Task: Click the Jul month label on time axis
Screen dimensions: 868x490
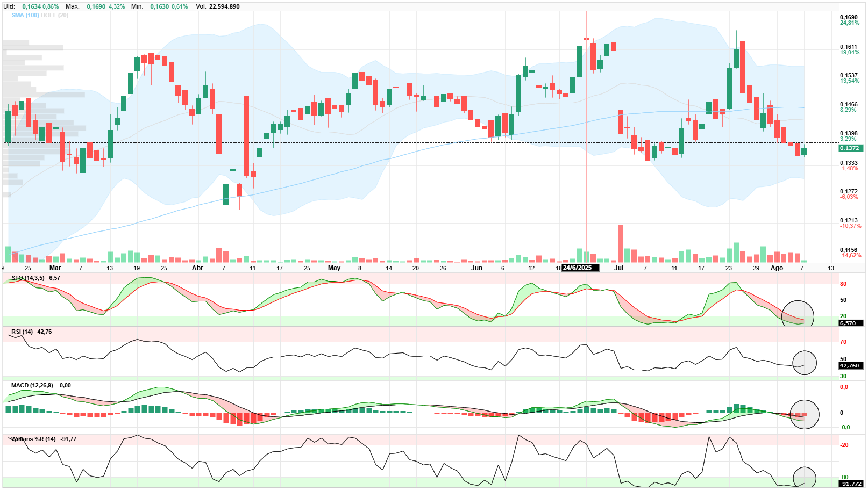Action: coord(619,268)
